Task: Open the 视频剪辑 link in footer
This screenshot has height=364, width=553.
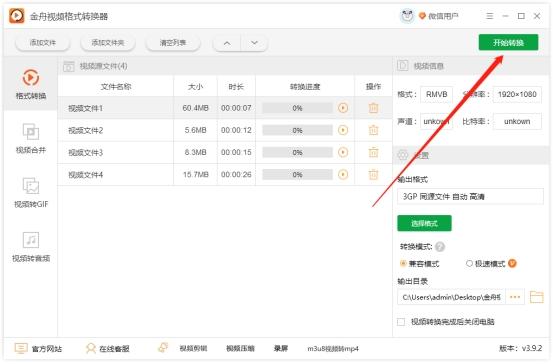Action: 193,348
